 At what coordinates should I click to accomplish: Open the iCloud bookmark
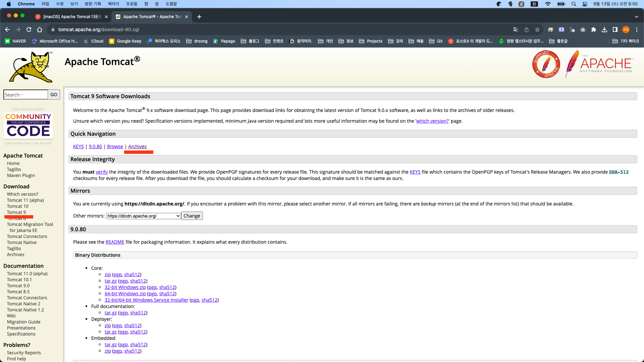94,41
